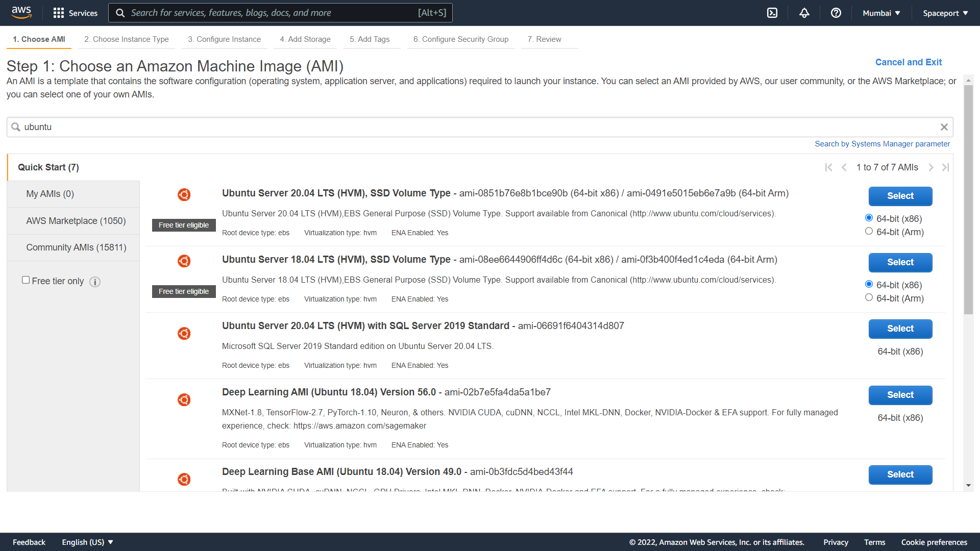This screenshot has height=551, width=980.
Task: Go to next page of AMIs
Action: pos(931,167)
